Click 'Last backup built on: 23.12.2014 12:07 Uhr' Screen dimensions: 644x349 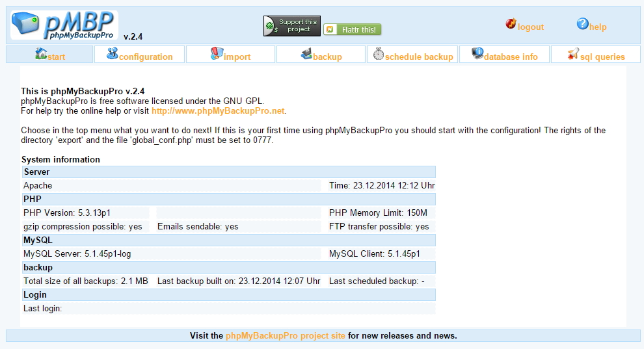(239, 281)
